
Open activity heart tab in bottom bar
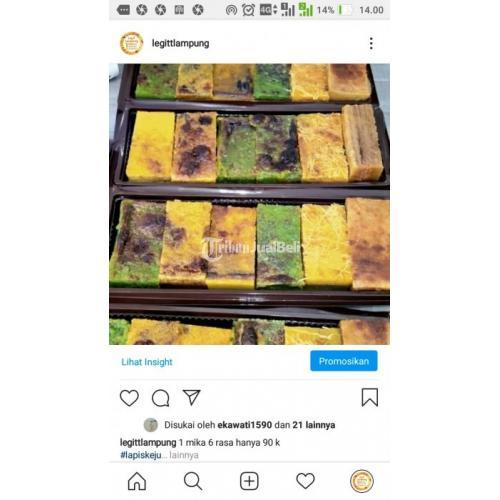(x=305, y=481)
